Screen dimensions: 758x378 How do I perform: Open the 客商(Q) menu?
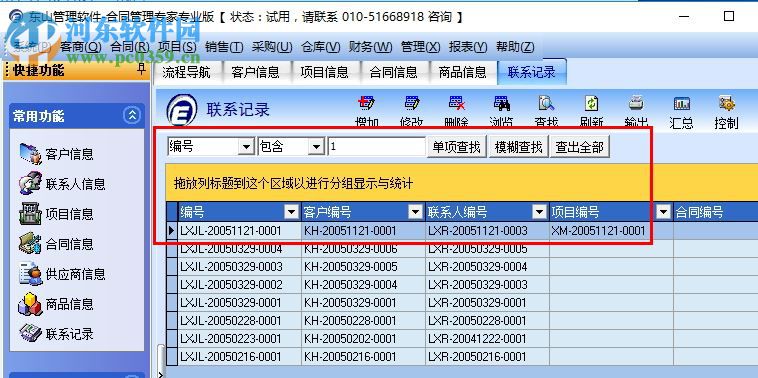[81, 47]
